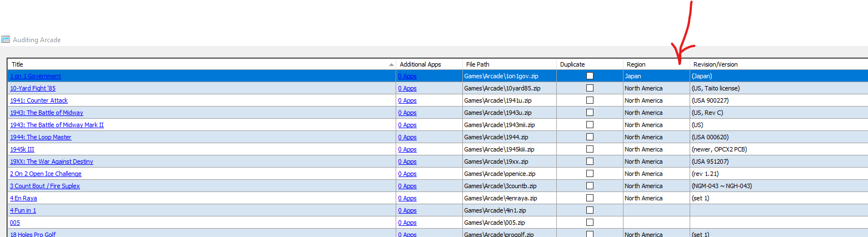Image resolution: width=868 pixels, height=237 pixels.
Task: Toggle Duplicate checkbox for 005 row
Action: point(590,223)
